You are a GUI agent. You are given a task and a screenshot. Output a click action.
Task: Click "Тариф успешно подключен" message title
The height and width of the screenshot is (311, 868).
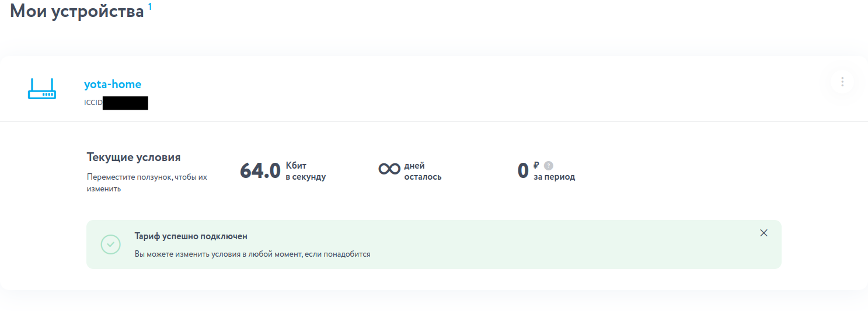tap(191, 236)
